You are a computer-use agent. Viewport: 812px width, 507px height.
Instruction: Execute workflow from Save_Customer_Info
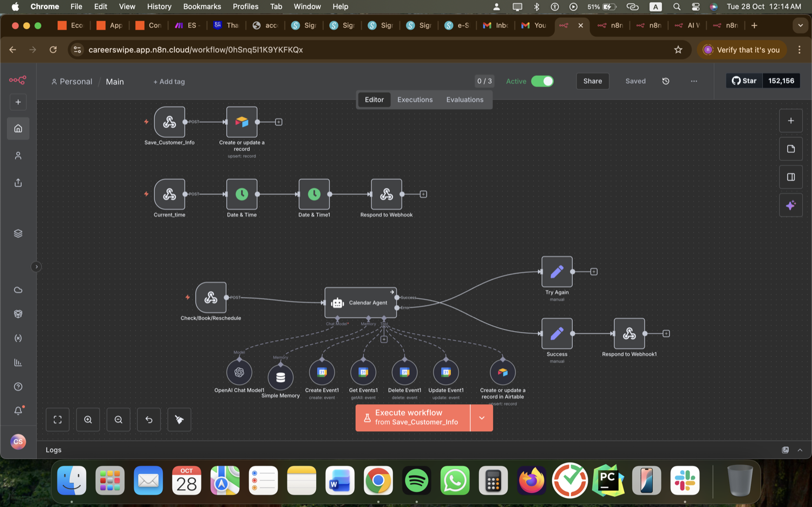pos(413,418)
